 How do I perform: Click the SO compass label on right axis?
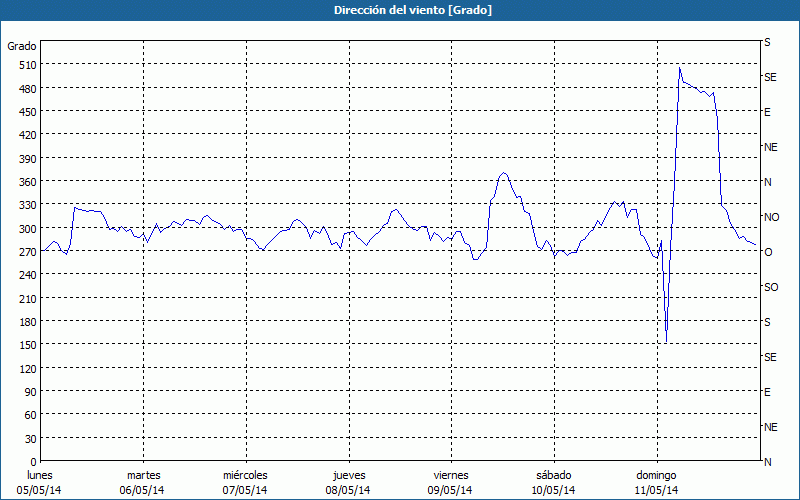tap(771, 287)
